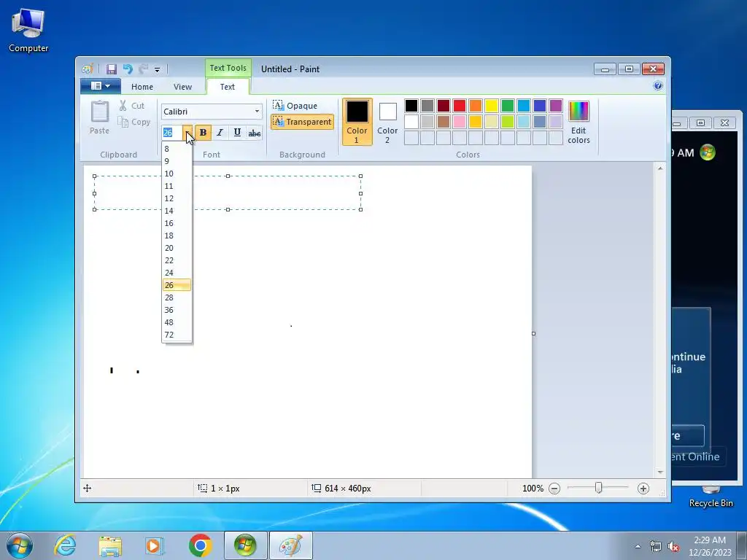
Task: Open the Calibri font family dropdown
Action: [x=257, y=112]
